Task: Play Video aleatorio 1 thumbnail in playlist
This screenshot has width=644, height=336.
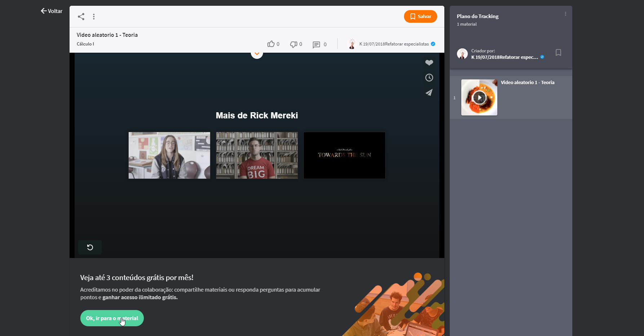Action: tap(479, 97)
